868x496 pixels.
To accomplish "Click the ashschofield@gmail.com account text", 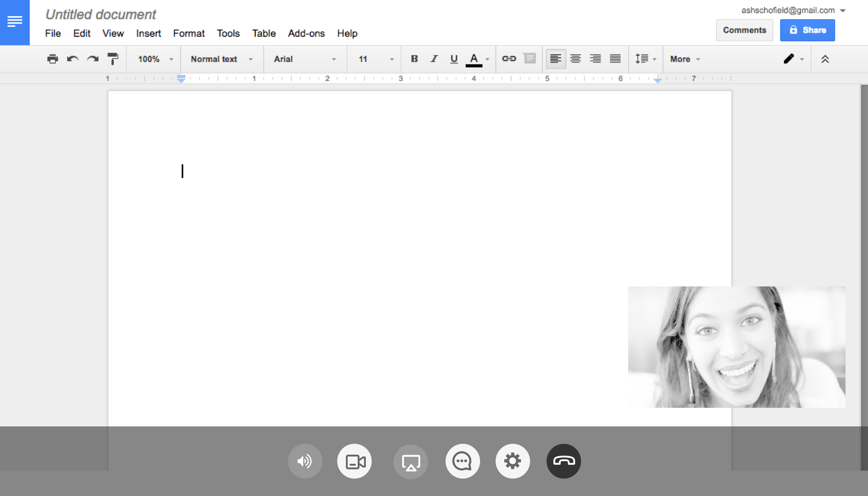I will coord(788,10).
